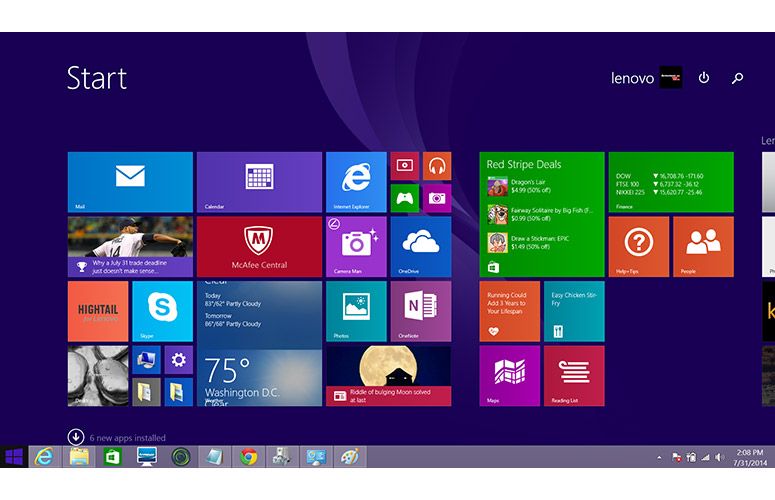
Task: Open the blue folder tile
Action: [178, 392]
